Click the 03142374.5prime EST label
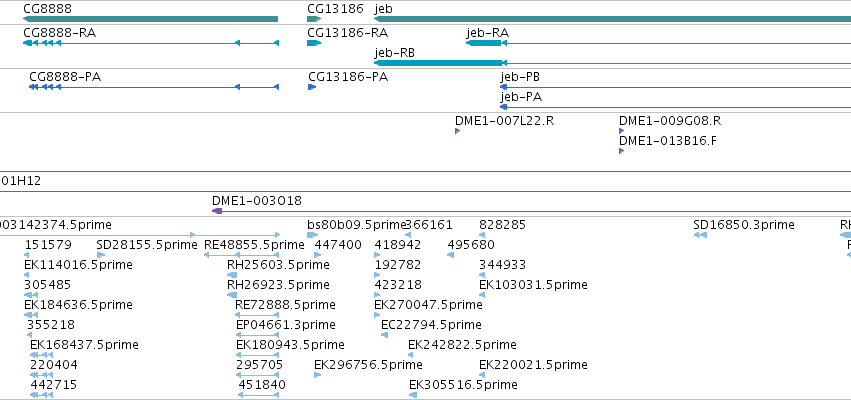This screenshot has width=851, height=400. coord(56,225)
